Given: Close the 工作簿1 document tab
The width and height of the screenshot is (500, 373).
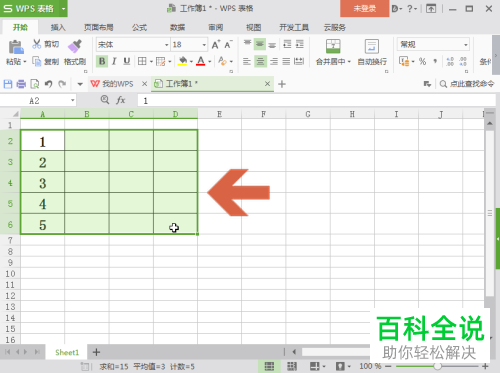Looking at the screenshot, I should [x=267, y=84].
